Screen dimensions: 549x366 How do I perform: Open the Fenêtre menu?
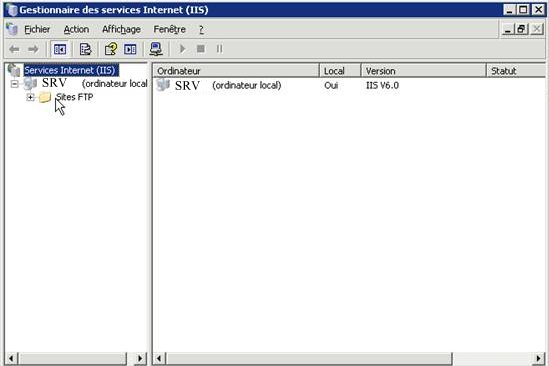tap(169, 29)
